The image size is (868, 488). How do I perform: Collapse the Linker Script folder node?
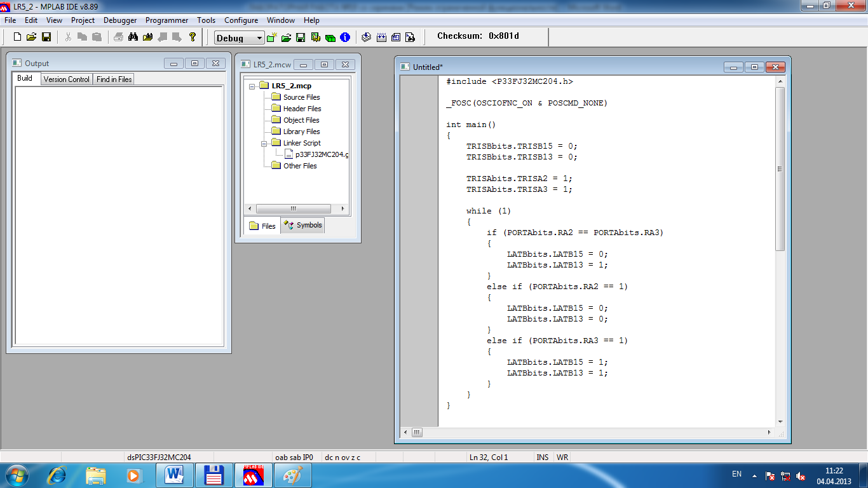click(x=263, y=143)
